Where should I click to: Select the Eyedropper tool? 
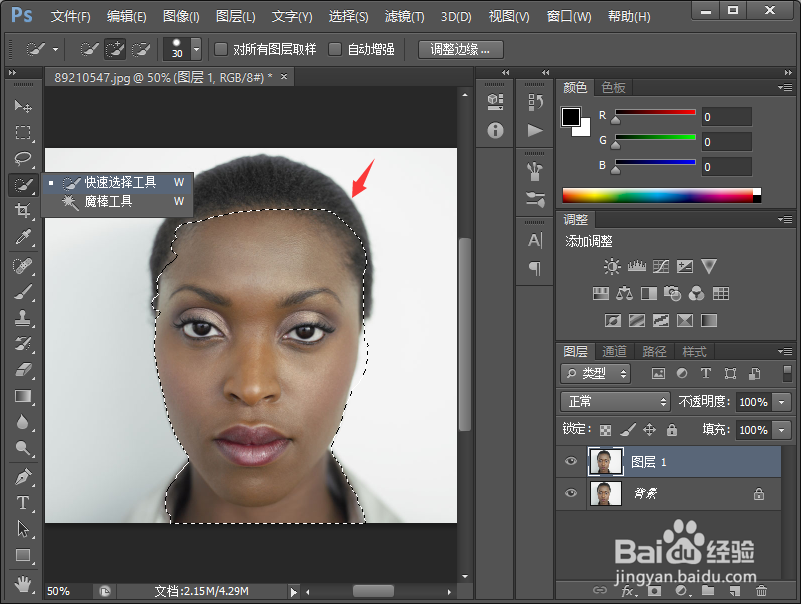point(22,237)
